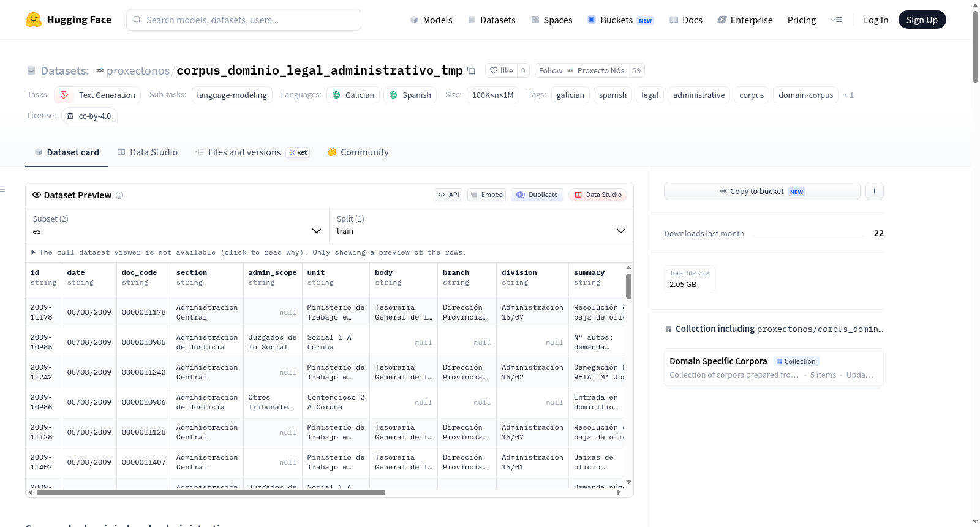This screenshot has width=980, height=527.
Task: Click the administrative tag
Action: click(698, 95)
